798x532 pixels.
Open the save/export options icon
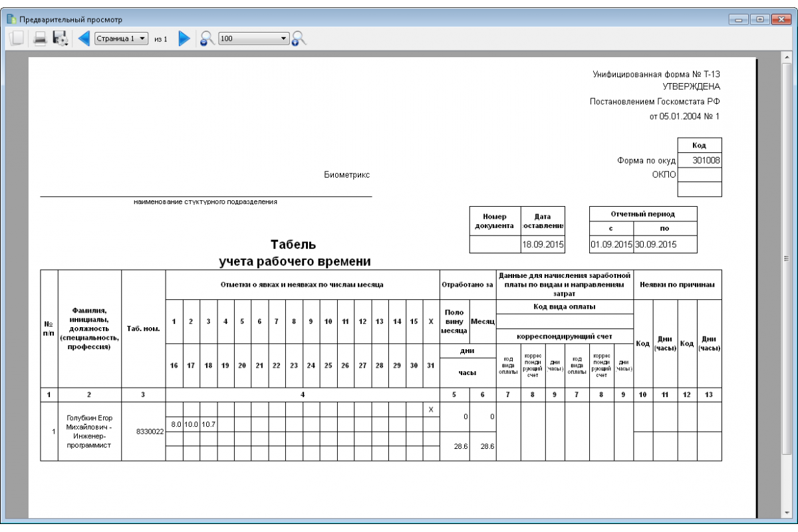point(61,39)
